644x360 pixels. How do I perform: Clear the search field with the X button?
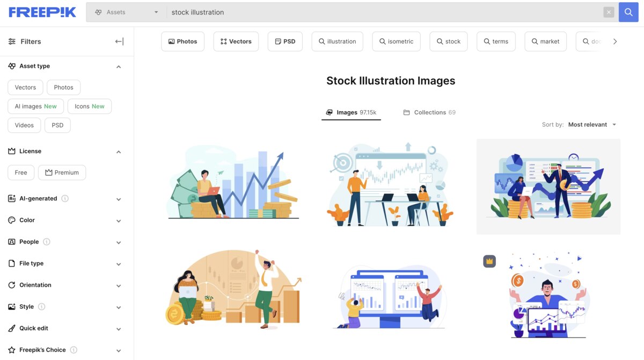click(609, 11)
